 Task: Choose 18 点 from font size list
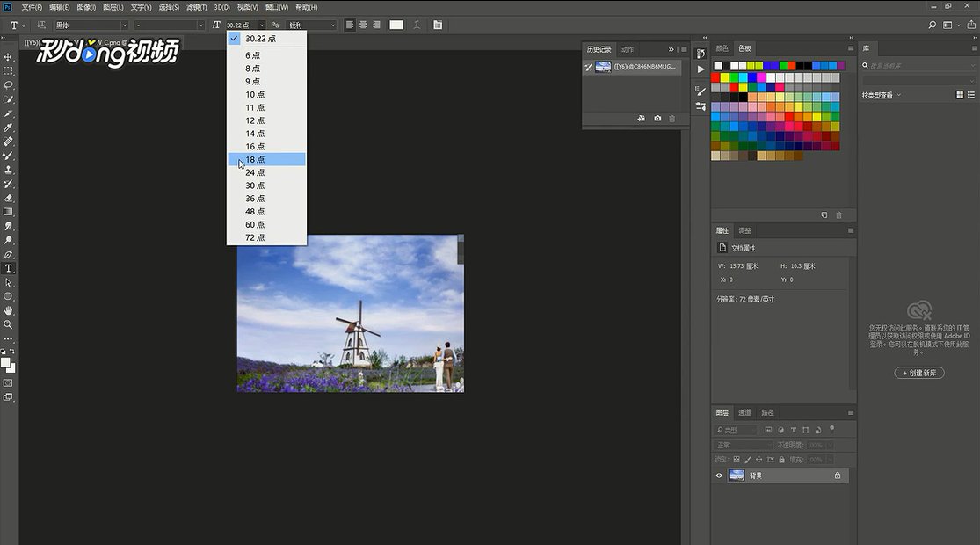[x=266, y=159]
